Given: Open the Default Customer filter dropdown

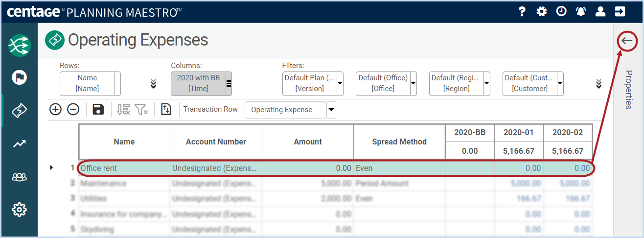Looking at the screenshot, I should coord(560,84).
